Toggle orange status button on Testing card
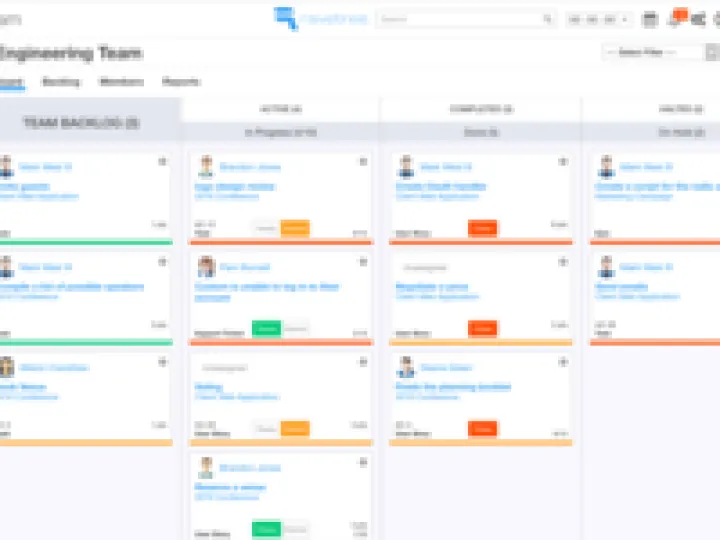The height and width of the screenshot is (540, 720). 295,428
